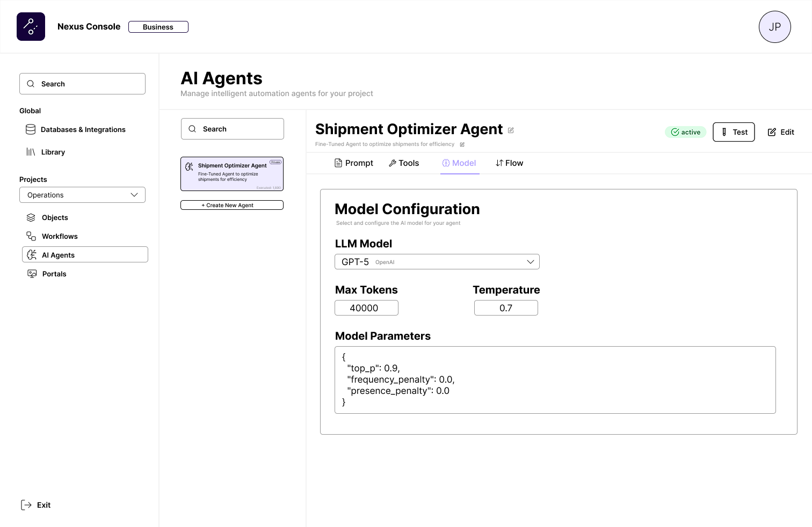Click the Test button
This screenshot has height=527, width=812.
[734, 132]
